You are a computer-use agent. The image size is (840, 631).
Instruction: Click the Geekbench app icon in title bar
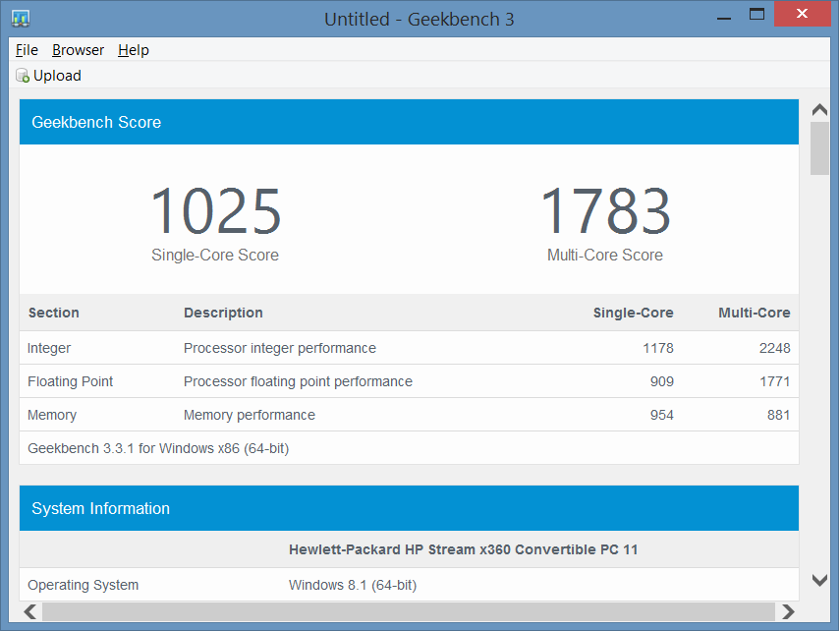pyautogui.click(x=21, y=19)
